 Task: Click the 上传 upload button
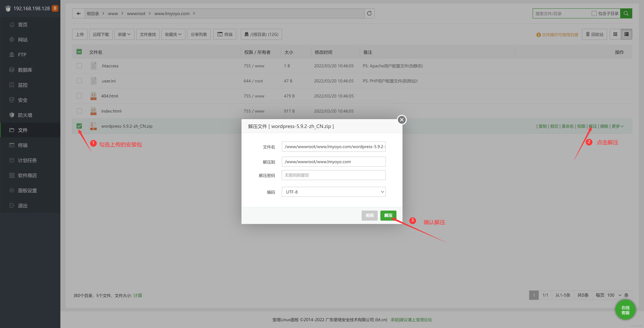point(80,34)
